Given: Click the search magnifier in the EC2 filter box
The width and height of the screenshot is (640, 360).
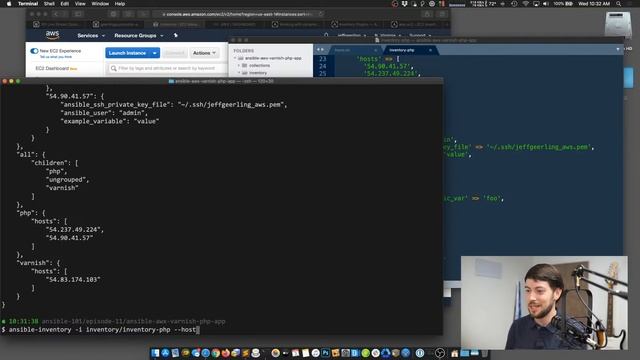Looking at the screenshot, I should (113, 68).
